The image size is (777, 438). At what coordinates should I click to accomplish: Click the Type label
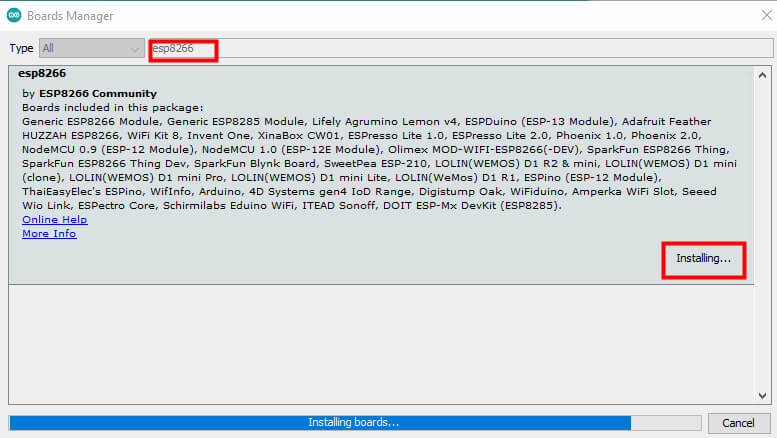[21, 49]
